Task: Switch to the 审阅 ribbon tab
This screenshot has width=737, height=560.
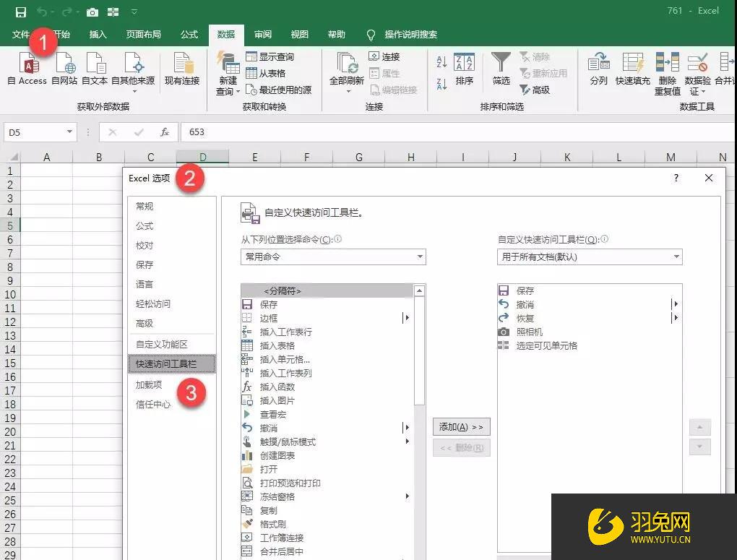Action: pyautogui.click(x=263, y=35)
